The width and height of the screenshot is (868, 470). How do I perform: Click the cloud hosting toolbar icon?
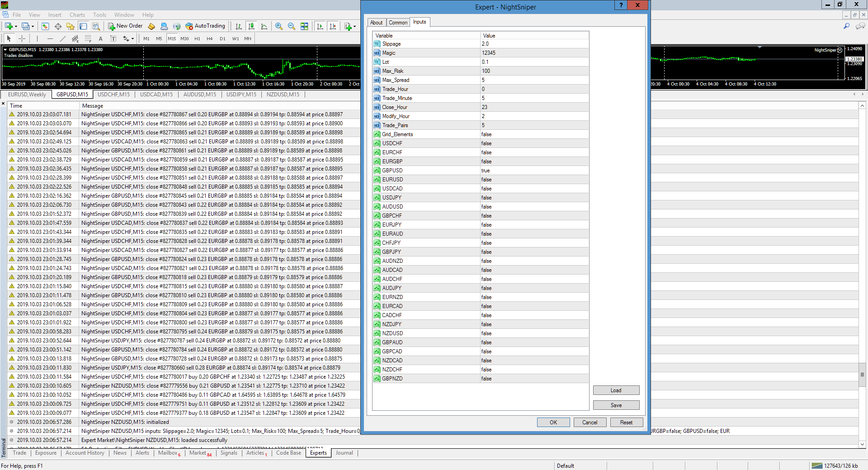point(164,26)
